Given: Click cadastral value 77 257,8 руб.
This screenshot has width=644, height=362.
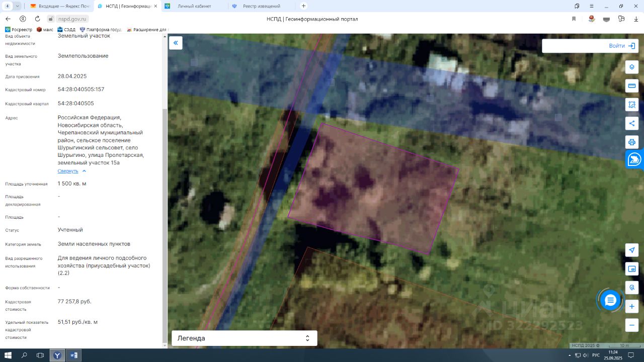Looking at the screenshot, I should click(74, 302).
